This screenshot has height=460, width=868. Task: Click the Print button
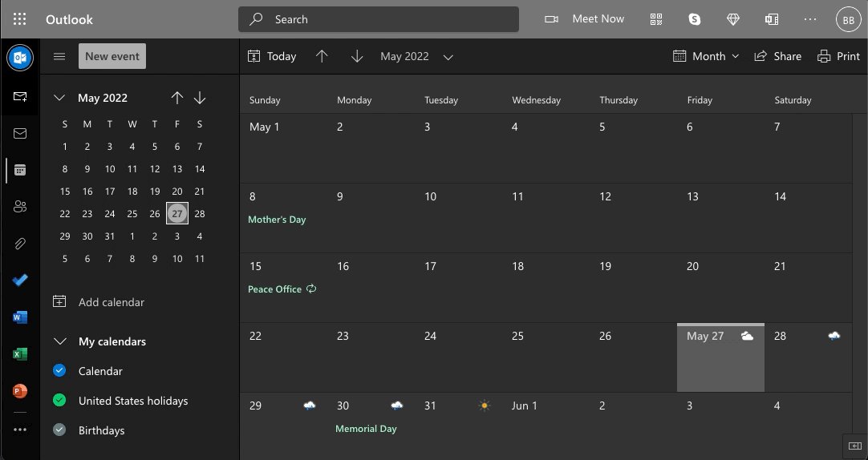[x=838, y=56]
